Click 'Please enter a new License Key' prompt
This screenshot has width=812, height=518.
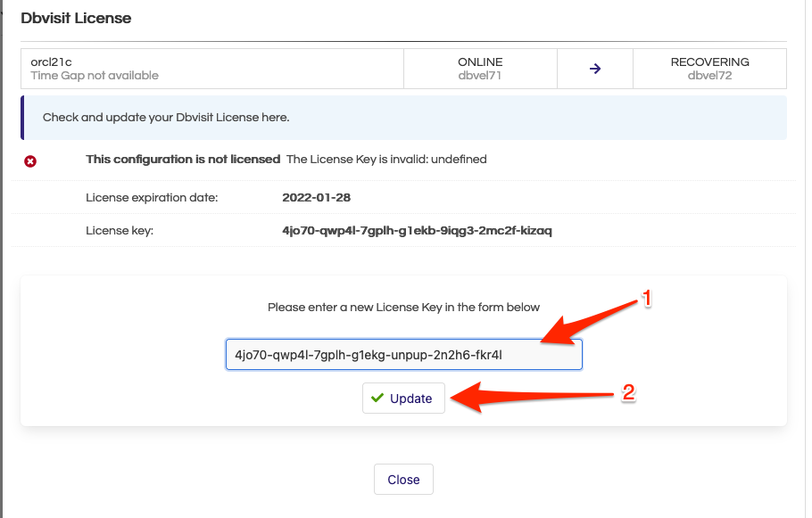tap(403, 308)
